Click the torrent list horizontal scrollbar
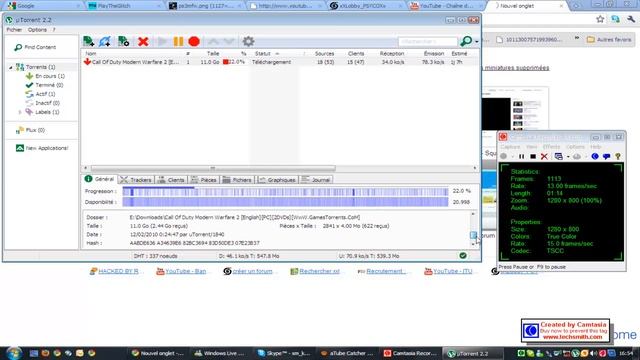640x360 pixels. pyautogui.click(x=213, y=168)
